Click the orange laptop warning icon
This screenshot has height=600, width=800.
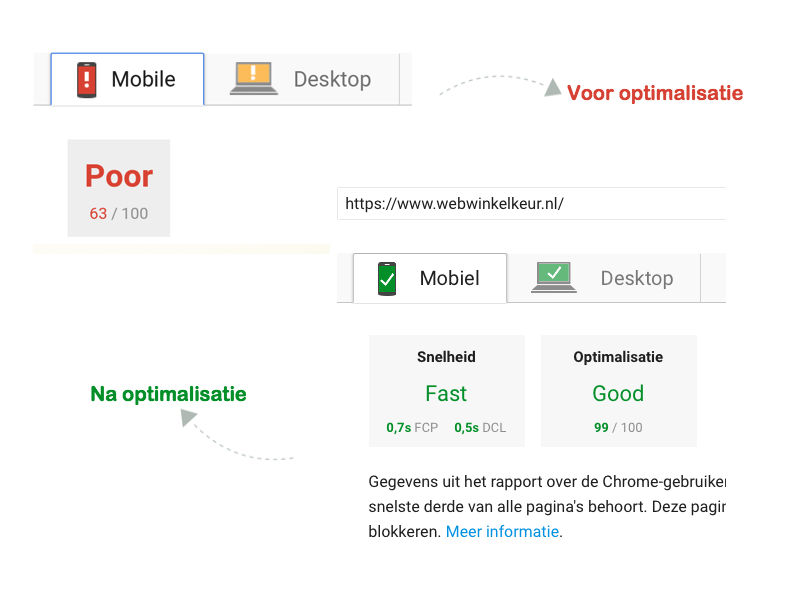coord(254,78)
